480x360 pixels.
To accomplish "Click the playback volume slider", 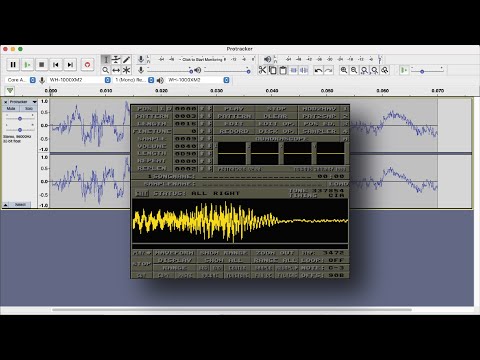I will coord(227,71).
